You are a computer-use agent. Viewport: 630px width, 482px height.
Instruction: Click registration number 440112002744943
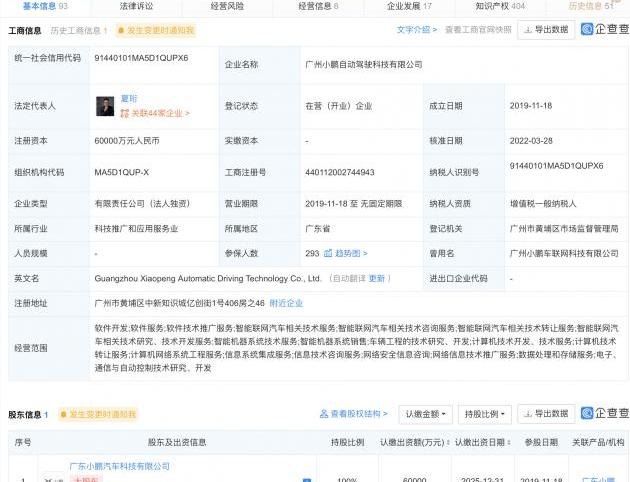(340, 172)
